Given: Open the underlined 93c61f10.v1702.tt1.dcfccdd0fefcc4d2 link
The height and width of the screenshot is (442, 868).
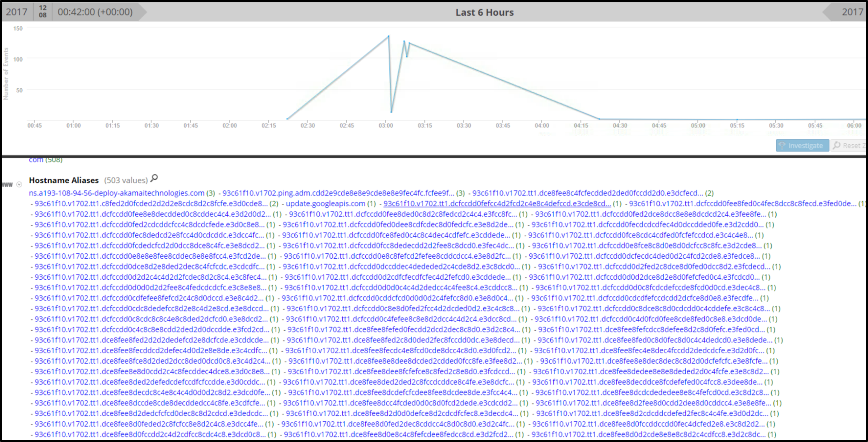Looking at the screenshot, I should [497, 204].
